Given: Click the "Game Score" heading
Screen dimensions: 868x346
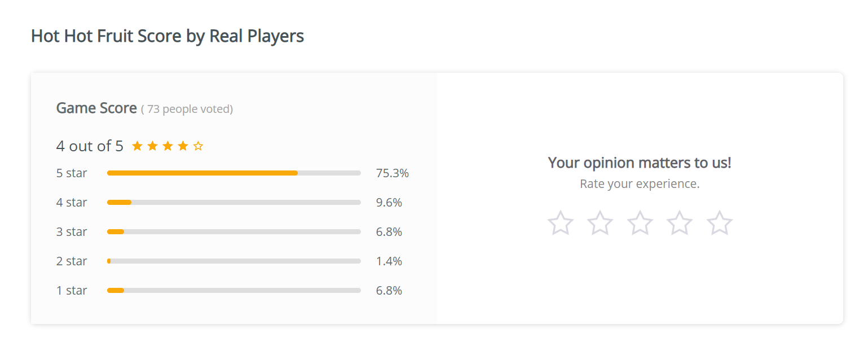Looking at the screenshot, I should coord(96,108).
